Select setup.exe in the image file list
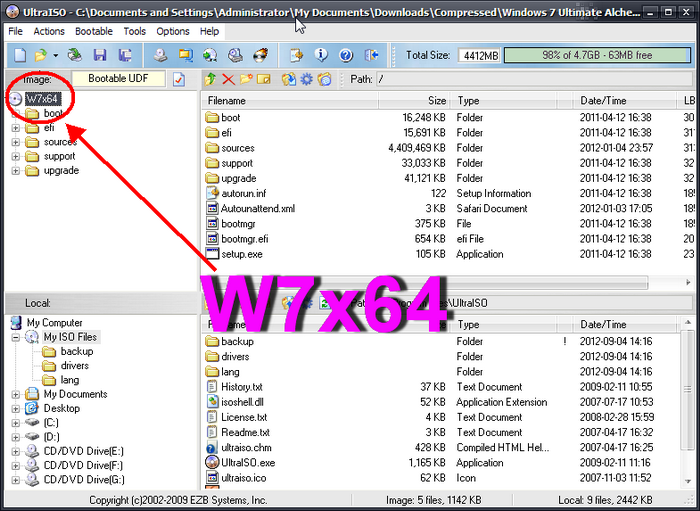Image resolution: width=700 pixels, height=511 pixels. 242,254
